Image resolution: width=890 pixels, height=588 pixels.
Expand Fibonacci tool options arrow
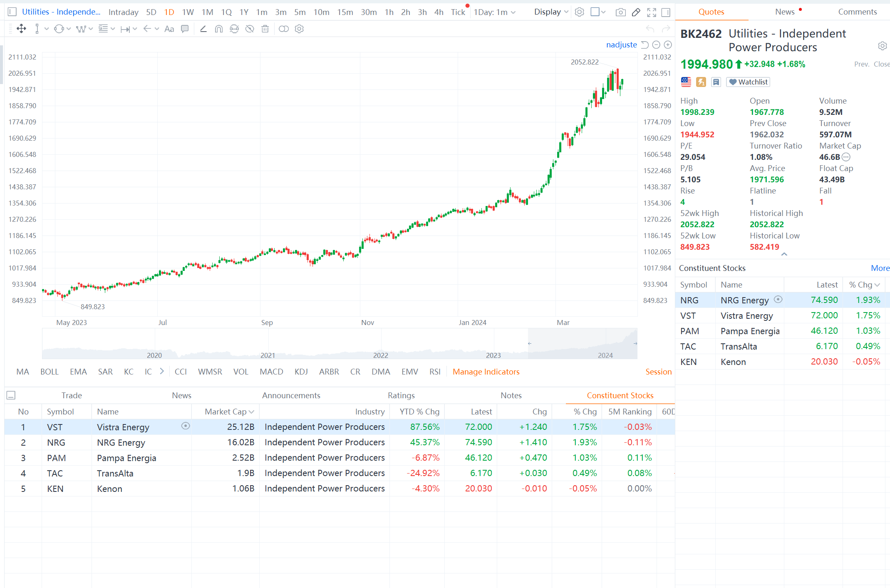(x=113, y=29)
